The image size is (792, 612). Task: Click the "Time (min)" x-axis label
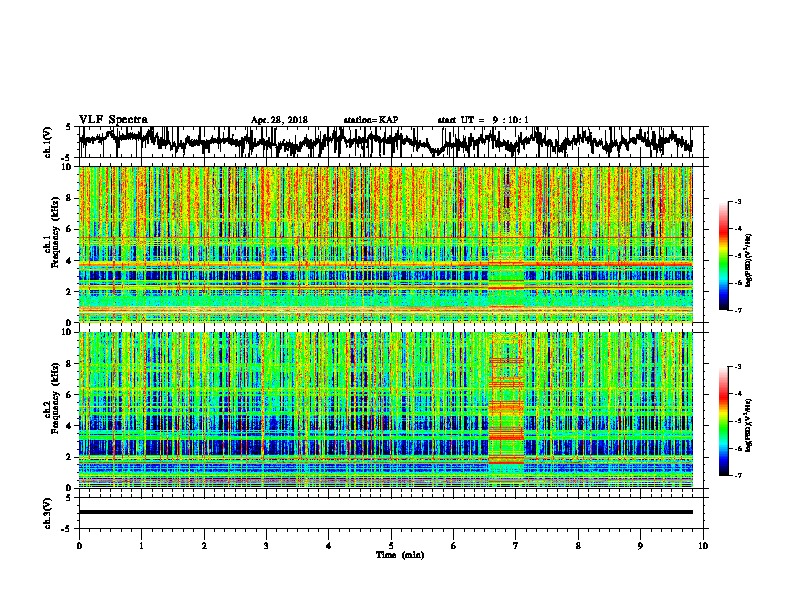tap(400, 555)
